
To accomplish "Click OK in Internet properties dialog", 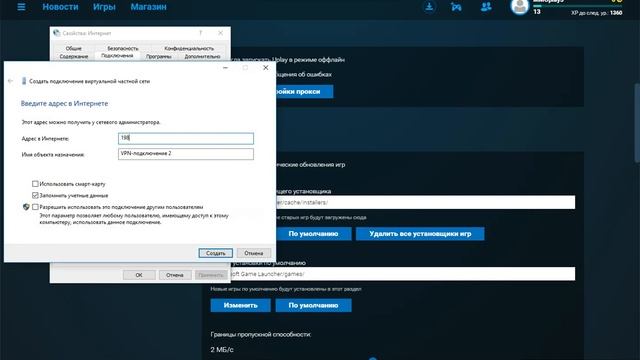I will tap(139, 275).
